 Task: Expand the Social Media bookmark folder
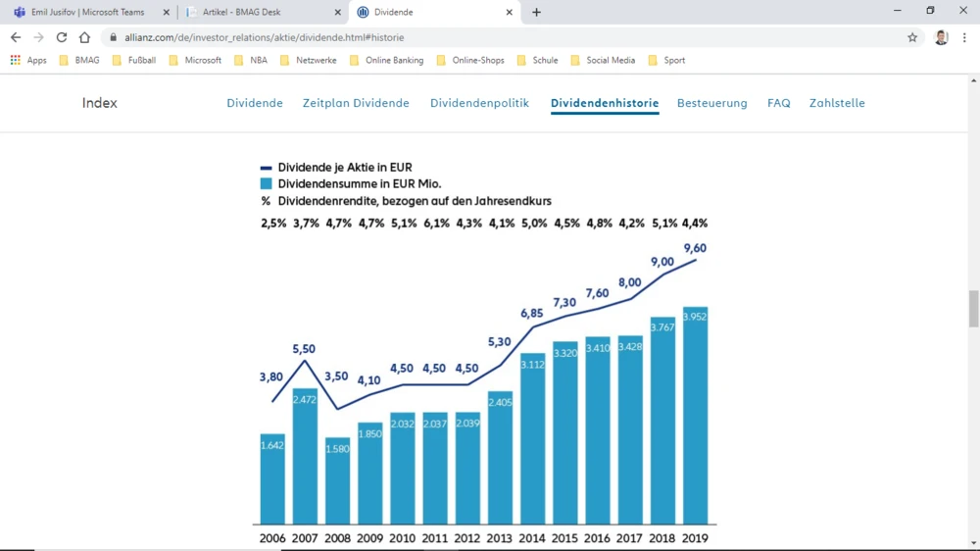point(602,60)
